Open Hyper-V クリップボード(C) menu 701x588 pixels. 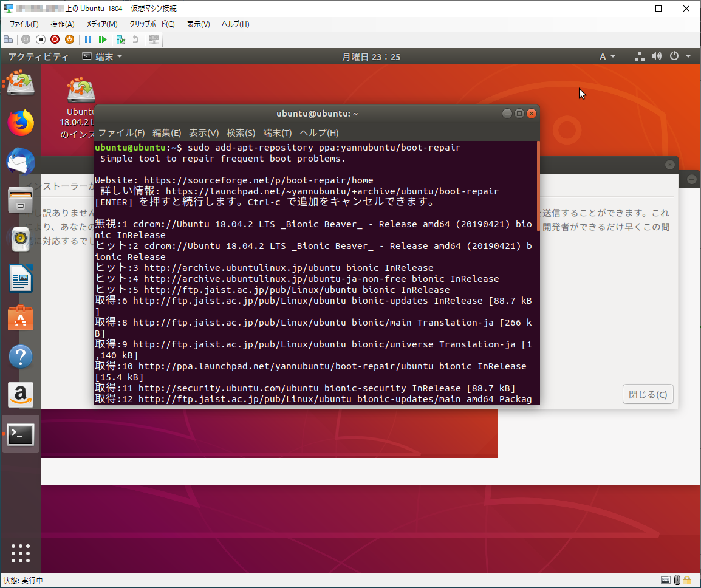coord(152,24)
